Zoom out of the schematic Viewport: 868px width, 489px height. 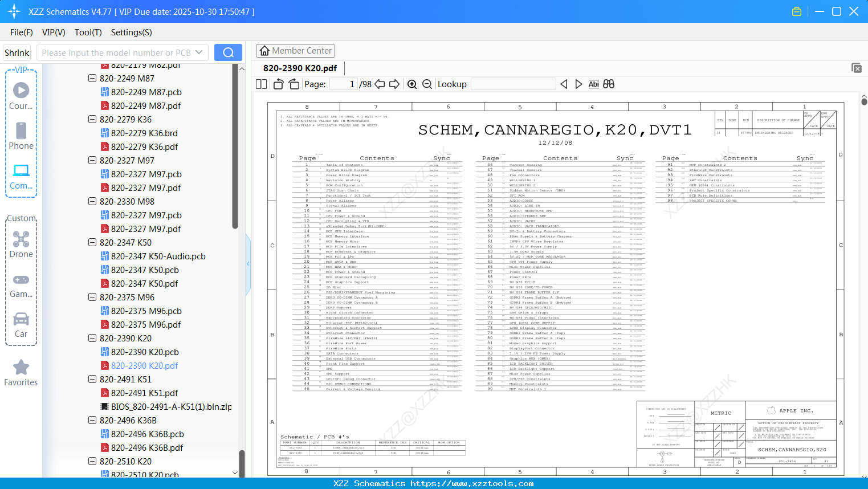[x=427, y=84]
